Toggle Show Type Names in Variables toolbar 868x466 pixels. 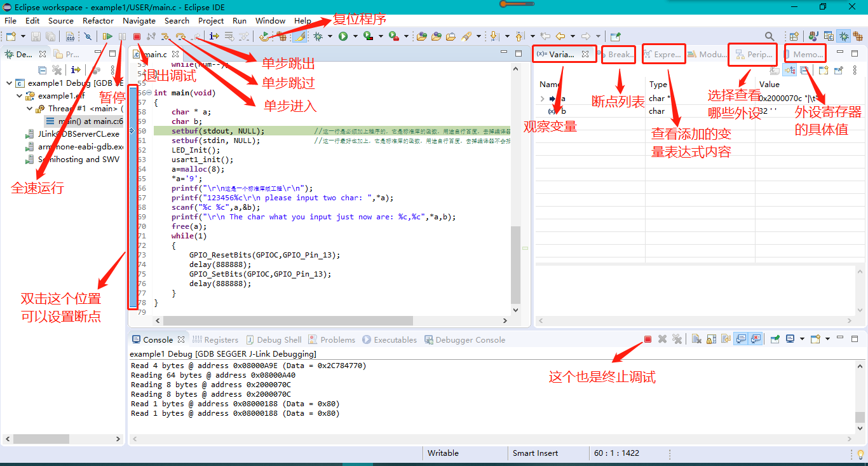pos(775,70)
